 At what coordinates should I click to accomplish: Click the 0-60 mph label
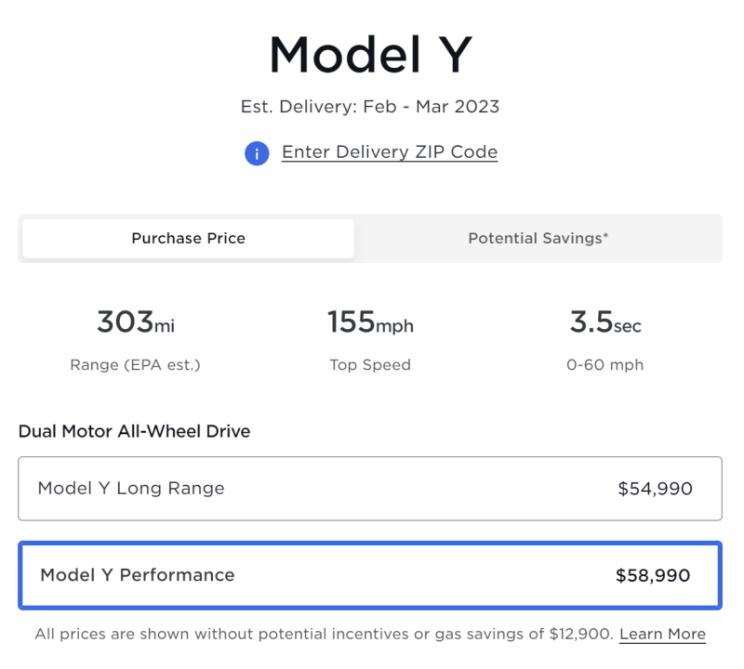pyautogui.click(x=605, y=365)
